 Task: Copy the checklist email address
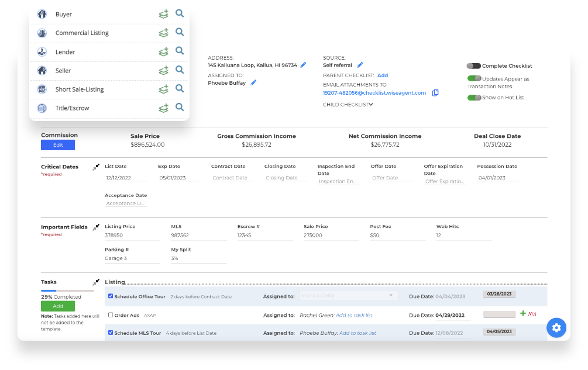435,93
